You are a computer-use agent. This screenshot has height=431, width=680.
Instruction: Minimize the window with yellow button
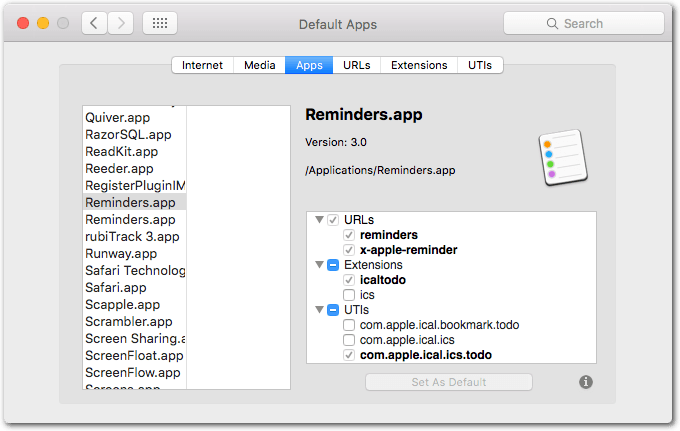43,23
